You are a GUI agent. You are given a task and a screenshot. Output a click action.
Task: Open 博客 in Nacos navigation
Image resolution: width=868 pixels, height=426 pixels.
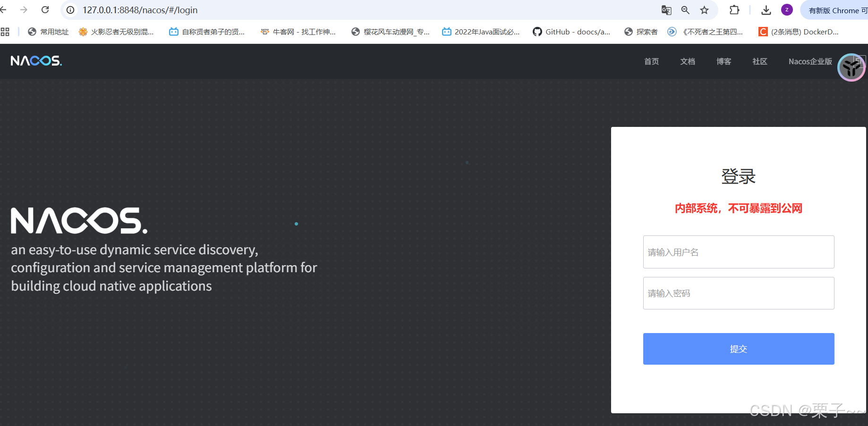tap(723, 61)
